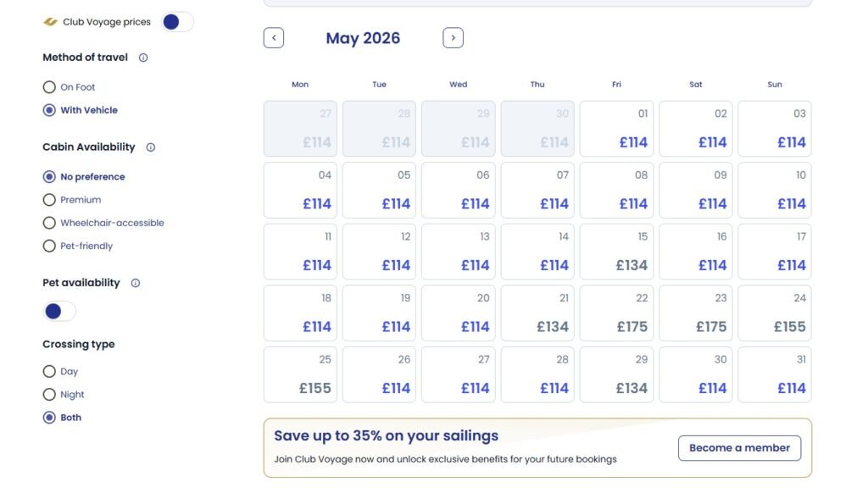Open the Pet availability info tooltip
This screenshot has width=868, height=493.
(x=135, y=282)
